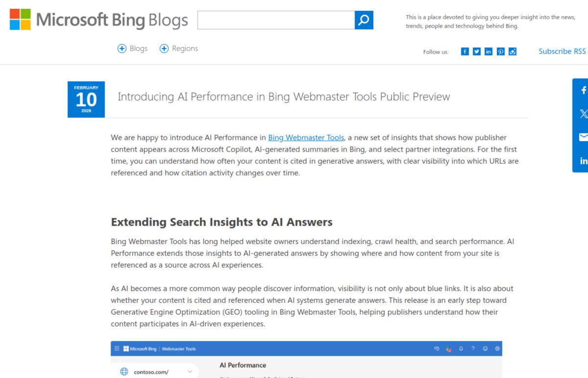Click the February 10 date badge
Screen dimensions: 588x378
click(x=86, y=100)
